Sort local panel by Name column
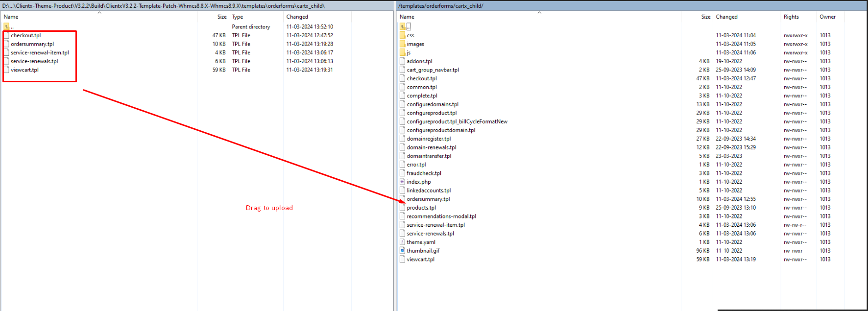The width and height of the screenshot is (868, 311). pyautogui.click(x=11, y=17)
